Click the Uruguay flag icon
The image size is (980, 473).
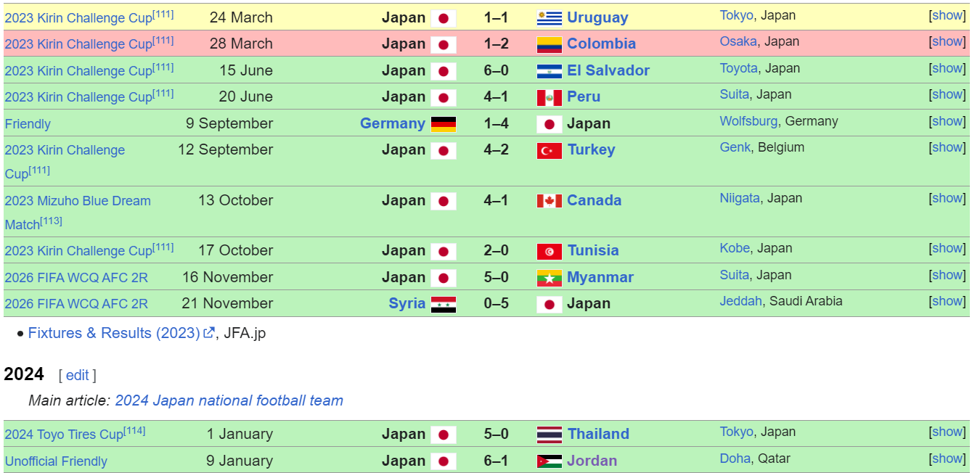point(549,18)
